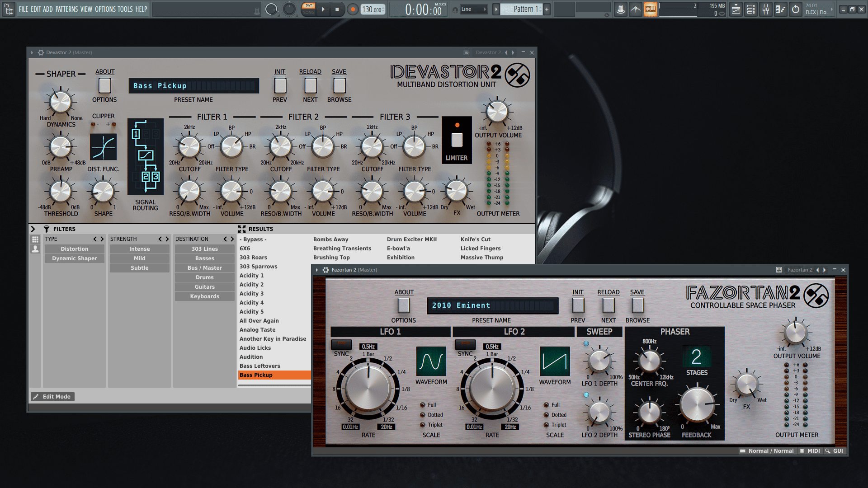Open the Line snap dropdown
Screen dimensions: 868x488
pyautogui.click(x=474, y=9)
